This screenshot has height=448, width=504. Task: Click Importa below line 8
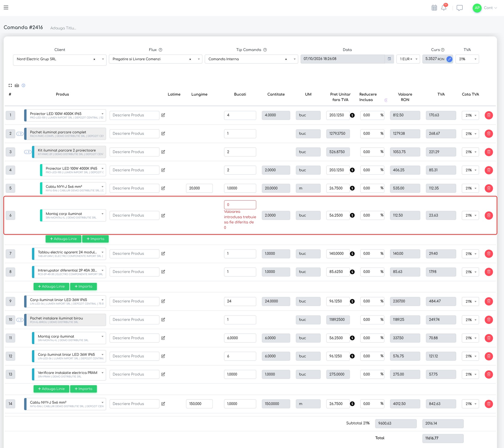[x=83, y=286]
